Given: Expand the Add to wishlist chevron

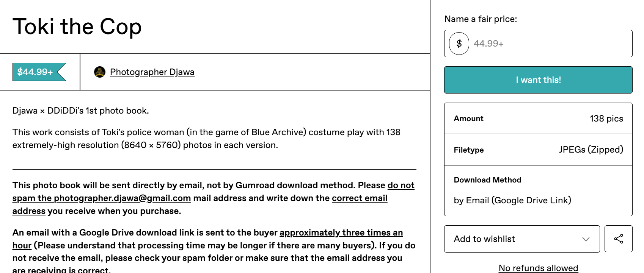Looking at the screenshot, I should point(586,239).
